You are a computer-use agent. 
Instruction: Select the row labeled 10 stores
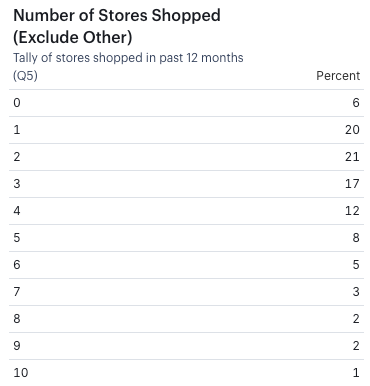point(186,373)
